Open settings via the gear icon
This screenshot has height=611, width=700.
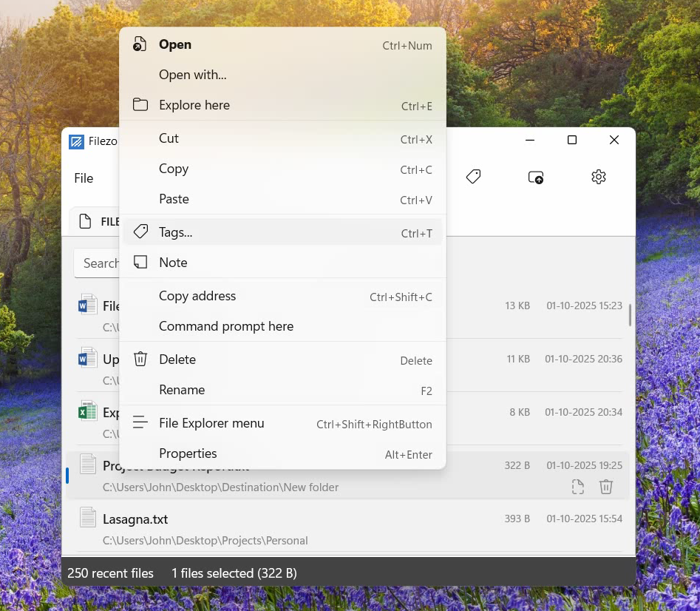pyautogui.click(x=599, y=177)
